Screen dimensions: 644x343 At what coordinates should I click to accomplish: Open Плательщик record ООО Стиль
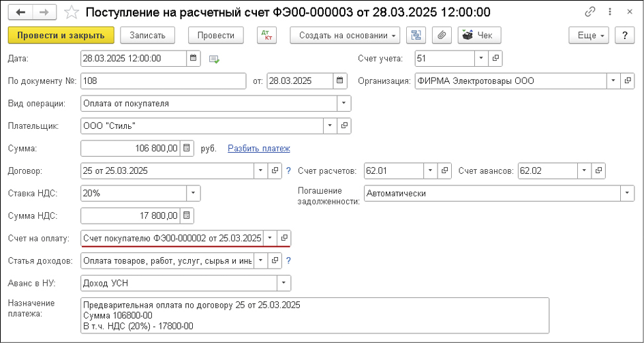344,126
